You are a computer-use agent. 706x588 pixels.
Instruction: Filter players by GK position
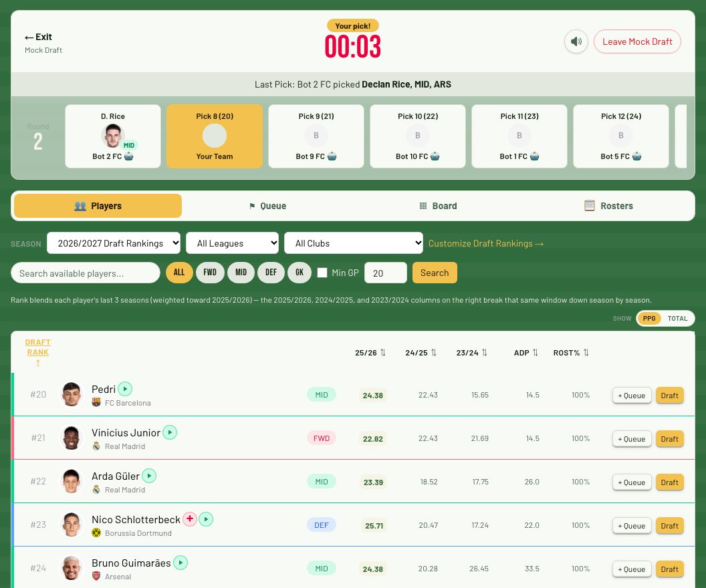(300, 273)
